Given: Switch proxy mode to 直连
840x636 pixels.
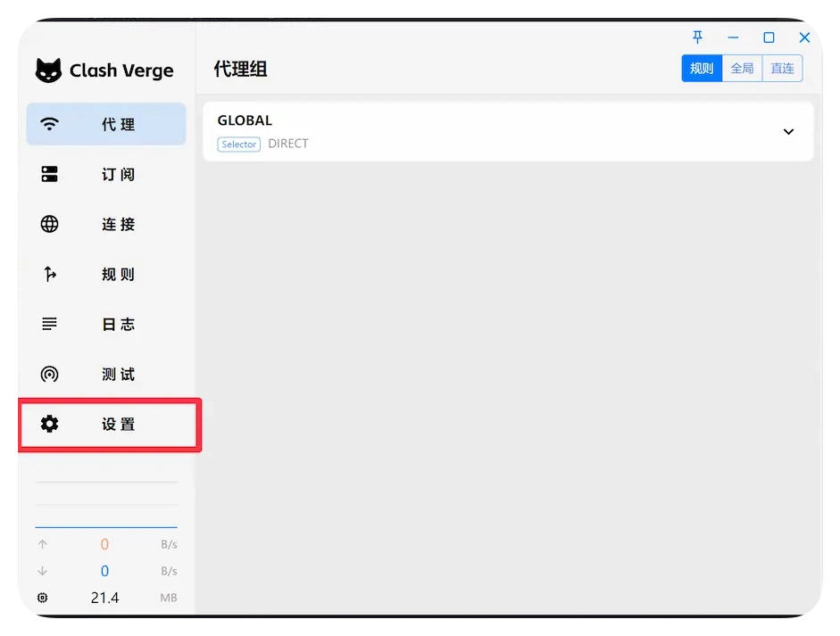Looking at the screenshot, I should tap(782, 69).
